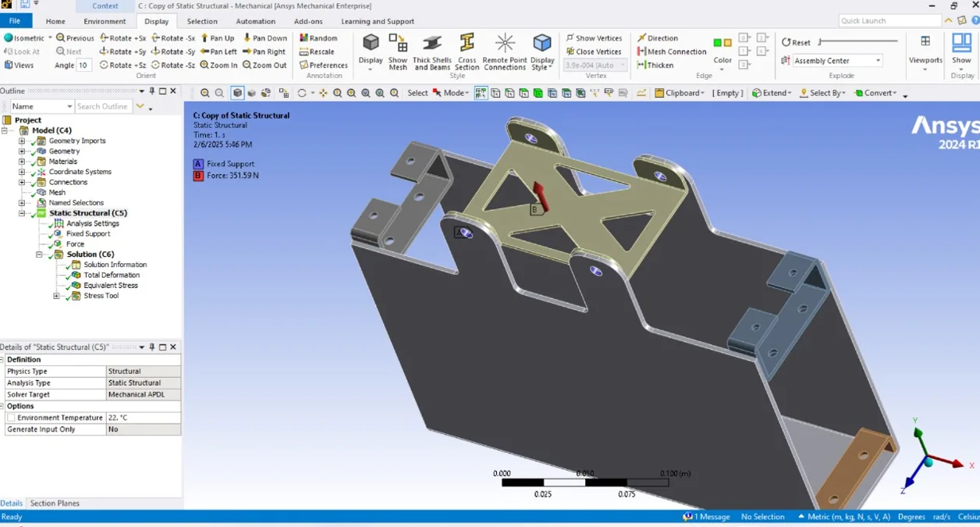Image resolution: width=980 pixels, height=527 pixels.
Task: Click the Explode slider handle
Action: 820,42
